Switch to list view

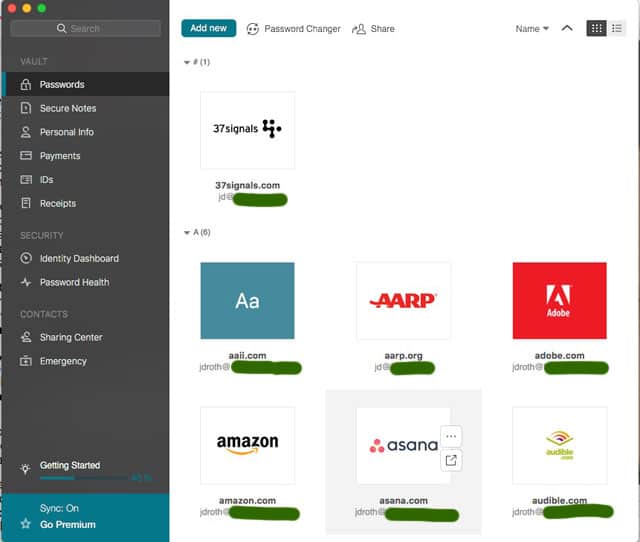[617, 28]
